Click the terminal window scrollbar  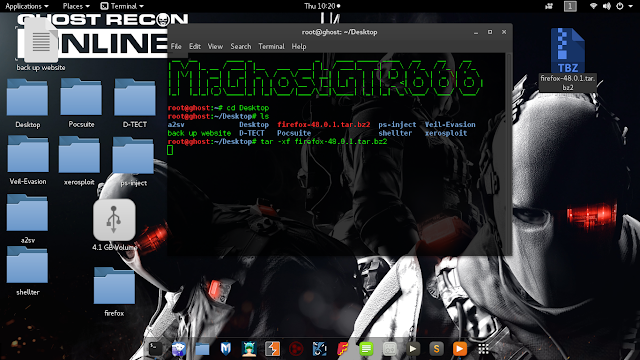509,154
